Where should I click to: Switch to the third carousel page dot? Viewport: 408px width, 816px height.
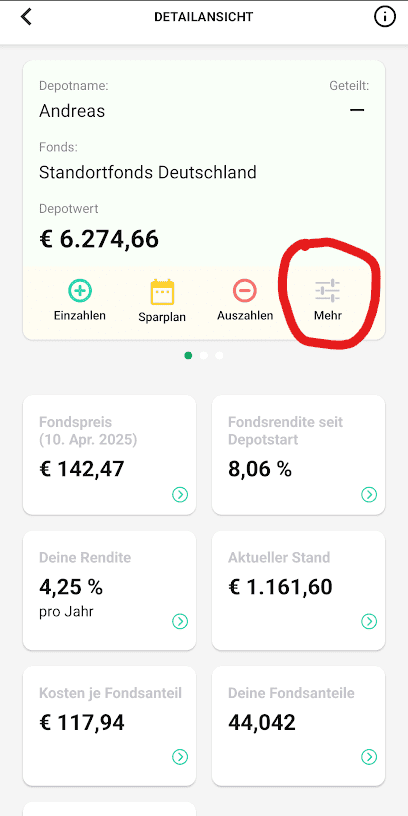[x=219, y=355]
